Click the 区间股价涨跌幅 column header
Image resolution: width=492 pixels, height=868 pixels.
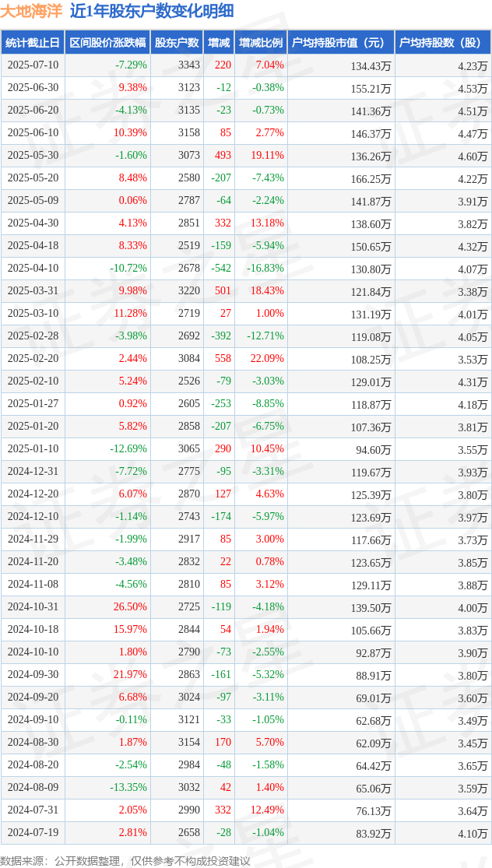[x=107, y=43]
